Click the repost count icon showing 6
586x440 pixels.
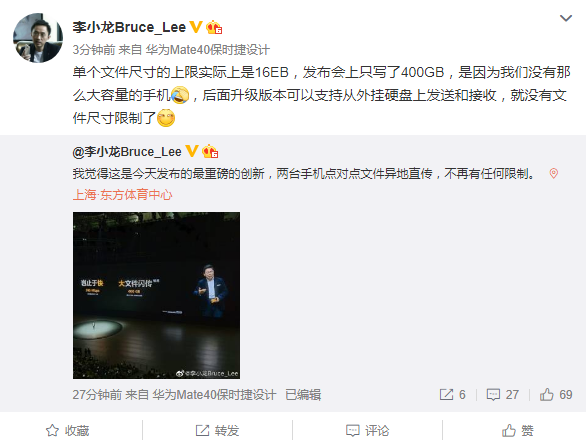click(x=453, y=394)
